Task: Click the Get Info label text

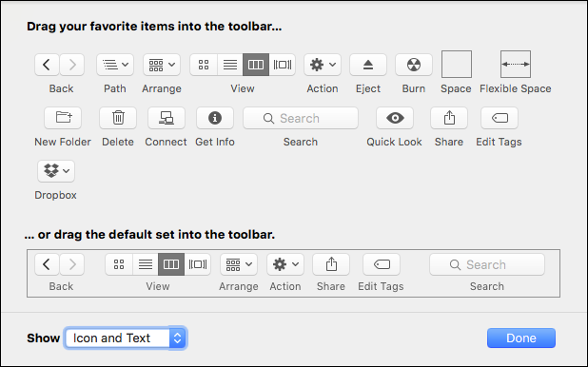Action: (215, 142)
